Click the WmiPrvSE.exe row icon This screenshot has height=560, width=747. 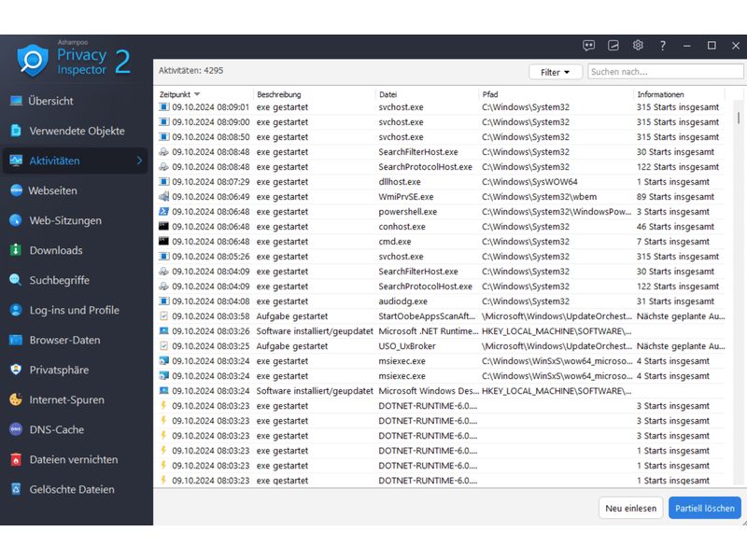coord(164,197)
